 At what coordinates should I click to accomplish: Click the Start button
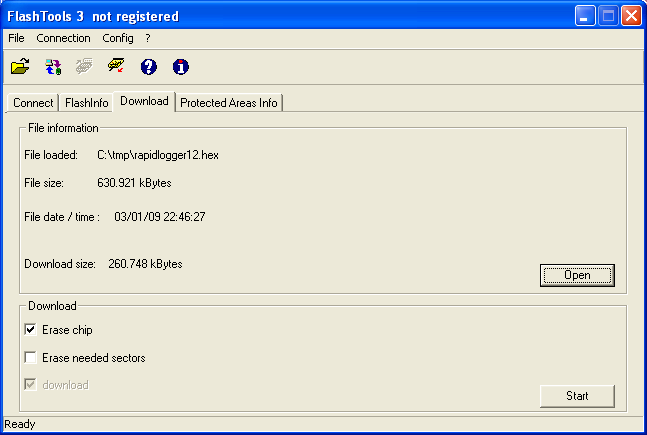tap(577, 396)
